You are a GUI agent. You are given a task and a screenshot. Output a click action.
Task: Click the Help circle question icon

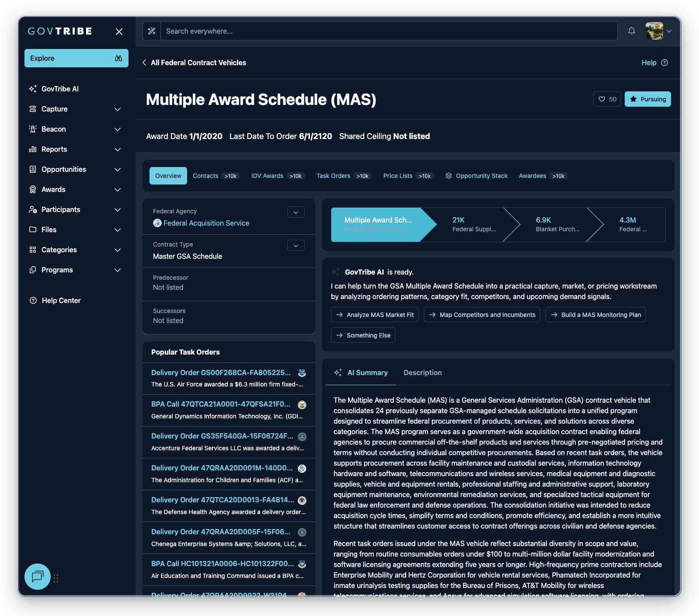click(x=664, y=63)
